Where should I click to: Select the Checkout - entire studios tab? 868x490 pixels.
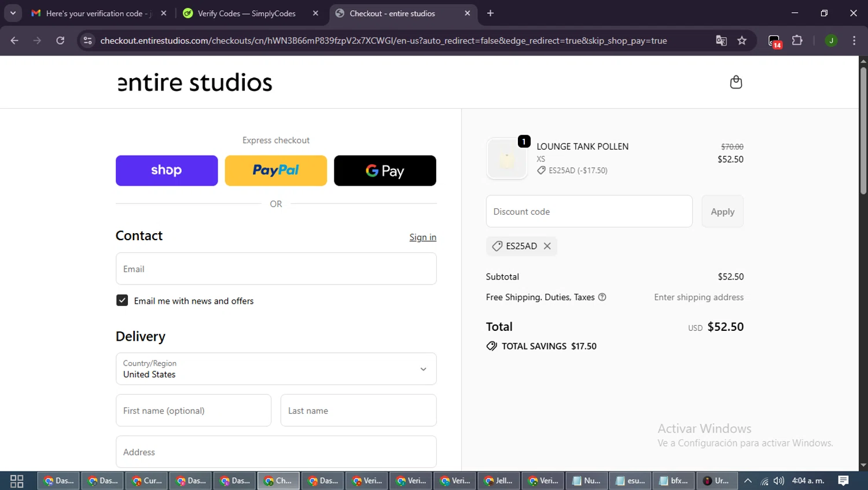403,13
